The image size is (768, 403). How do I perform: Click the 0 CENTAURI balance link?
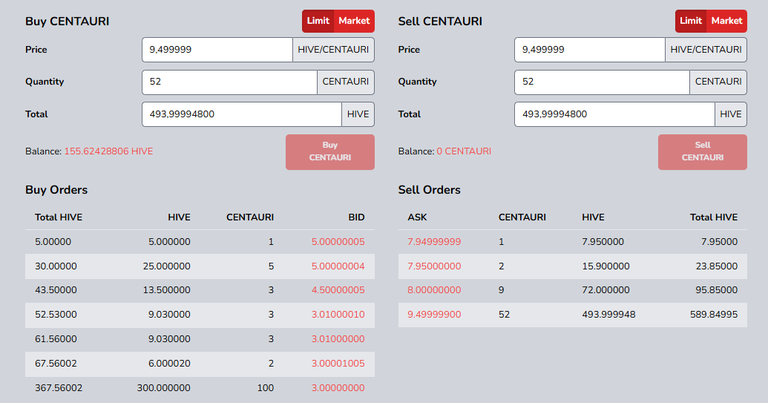pos(464,151)
